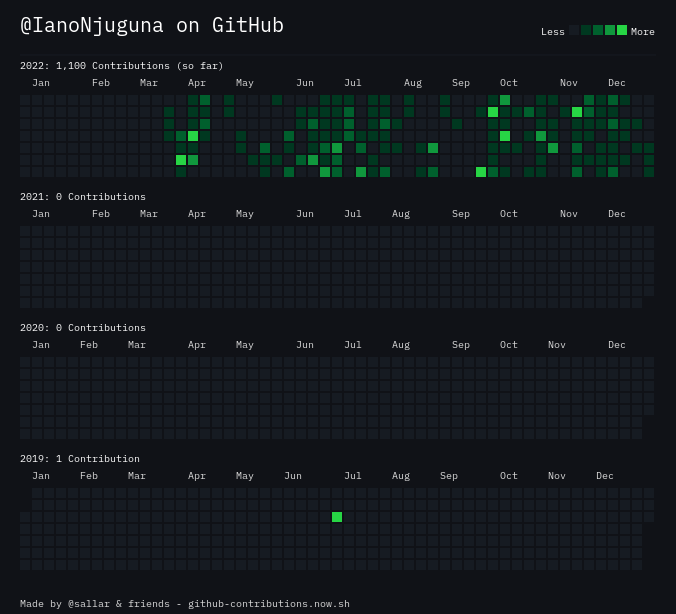
Task: Click the 'Dec' label in the 2022 chart
Action: 617,83
